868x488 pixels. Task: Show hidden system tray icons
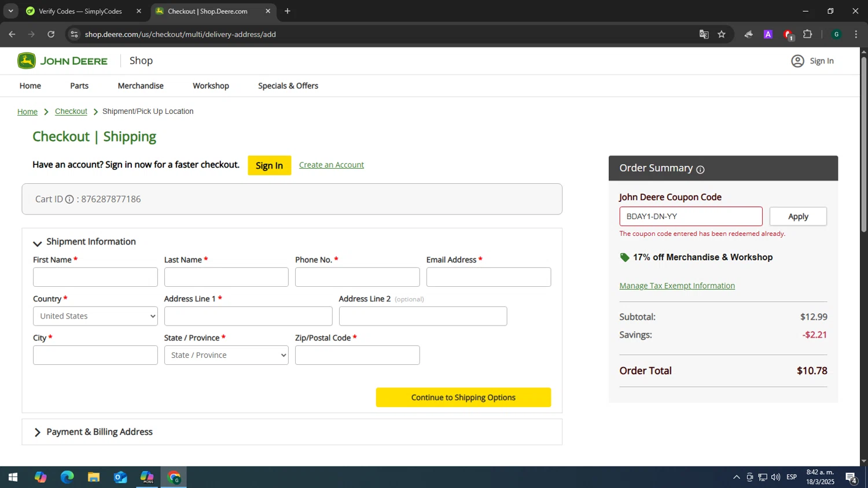point(736,477)
